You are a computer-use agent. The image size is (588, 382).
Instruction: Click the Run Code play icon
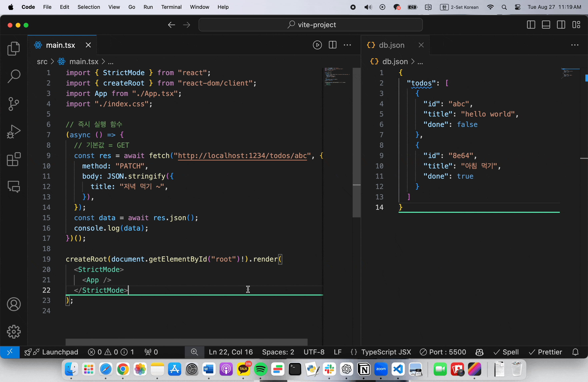point(317,45)
